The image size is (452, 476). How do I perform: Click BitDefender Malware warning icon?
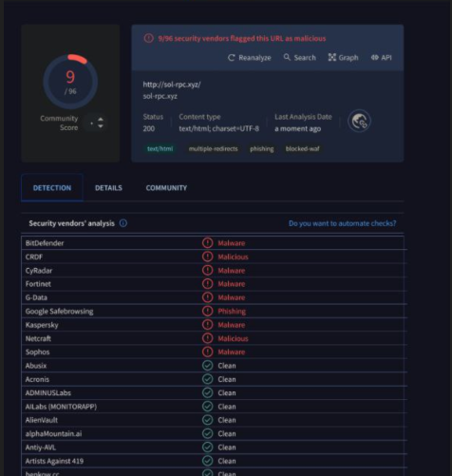point(207,243)
